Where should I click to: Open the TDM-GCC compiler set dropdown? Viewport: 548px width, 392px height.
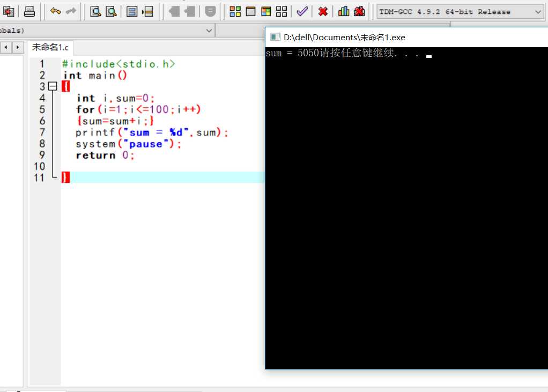[x=460, y=12]
